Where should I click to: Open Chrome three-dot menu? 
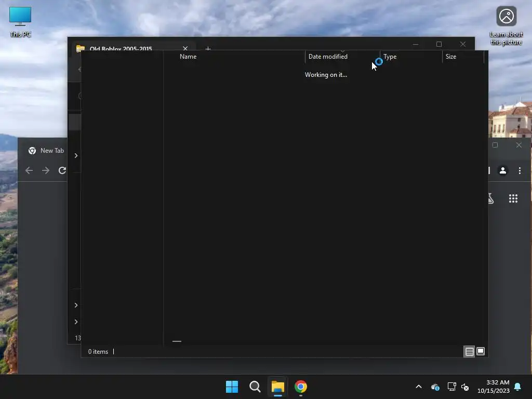520,170
